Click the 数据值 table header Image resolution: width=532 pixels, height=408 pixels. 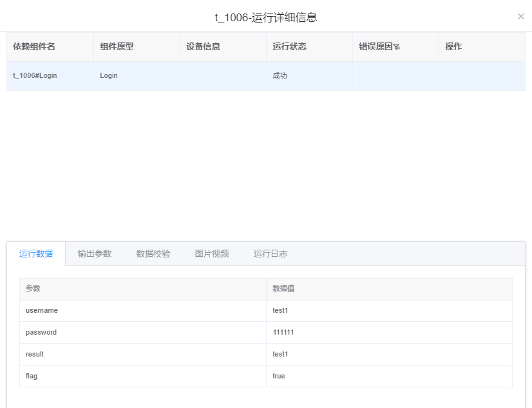coord(283,289)
